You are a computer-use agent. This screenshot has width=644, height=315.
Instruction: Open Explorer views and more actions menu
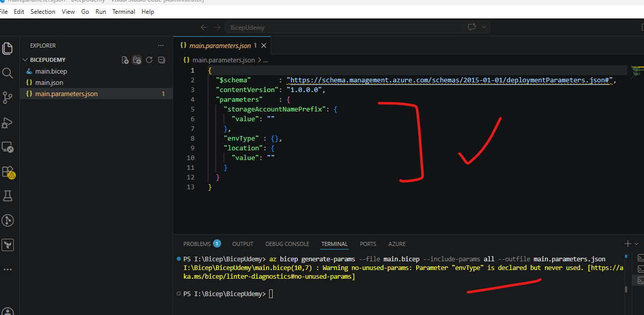161,46
